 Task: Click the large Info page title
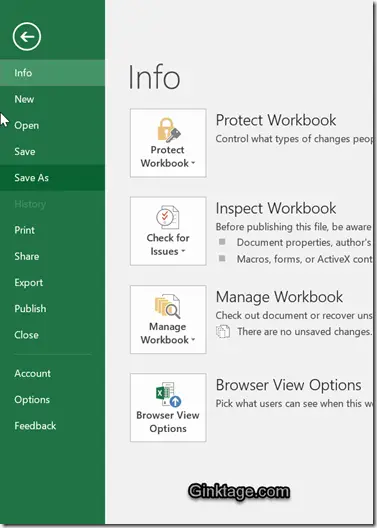[x=154, y=77]
